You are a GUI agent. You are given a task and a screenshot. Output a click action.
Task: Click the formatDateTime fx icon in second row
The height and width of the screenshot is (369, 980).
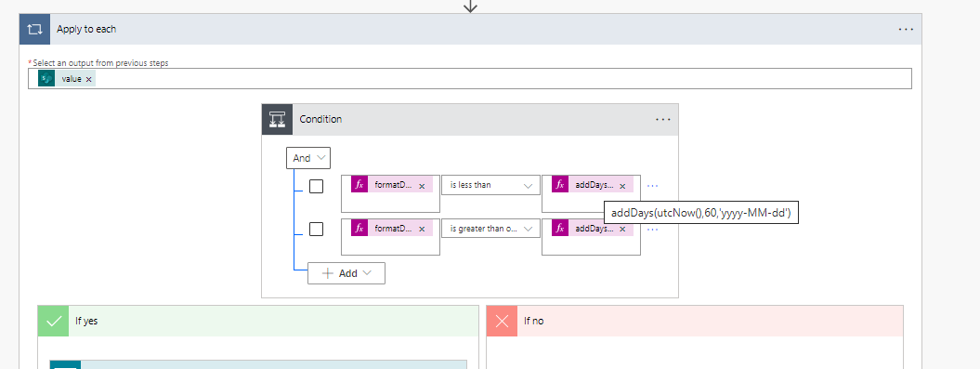(359, 229)
